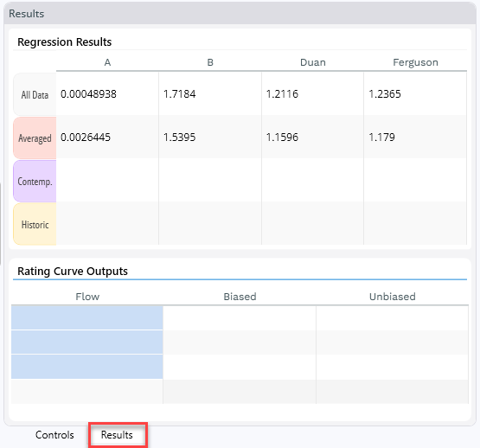The height and width of the screenshot is (448, 480).
Task: Switch to the Controls tab
Action: (x=54, y=434)
